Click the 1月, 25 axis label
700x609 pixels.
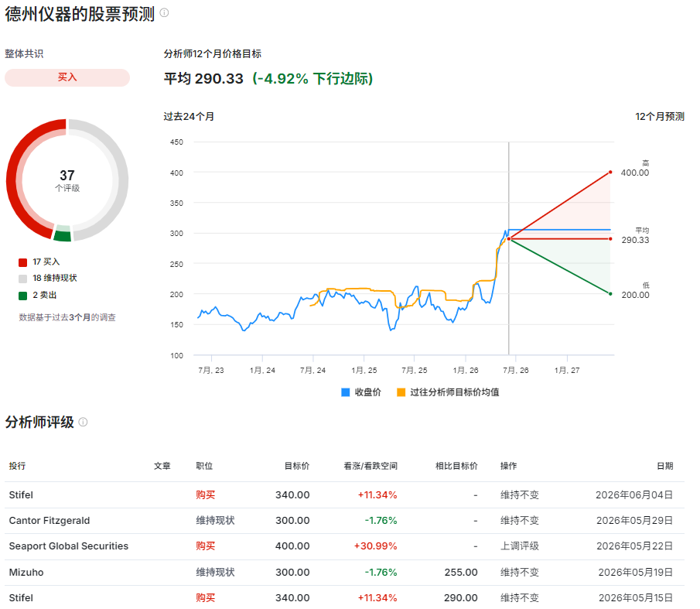pyautogui.click(x=364, y=370)
